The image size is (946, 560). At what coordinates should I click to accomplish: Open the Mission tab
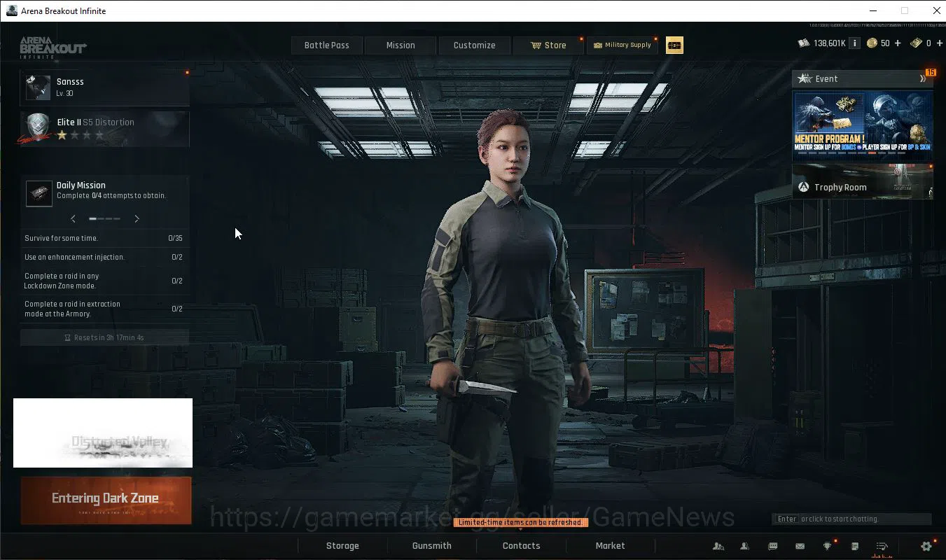pos(401,45)
